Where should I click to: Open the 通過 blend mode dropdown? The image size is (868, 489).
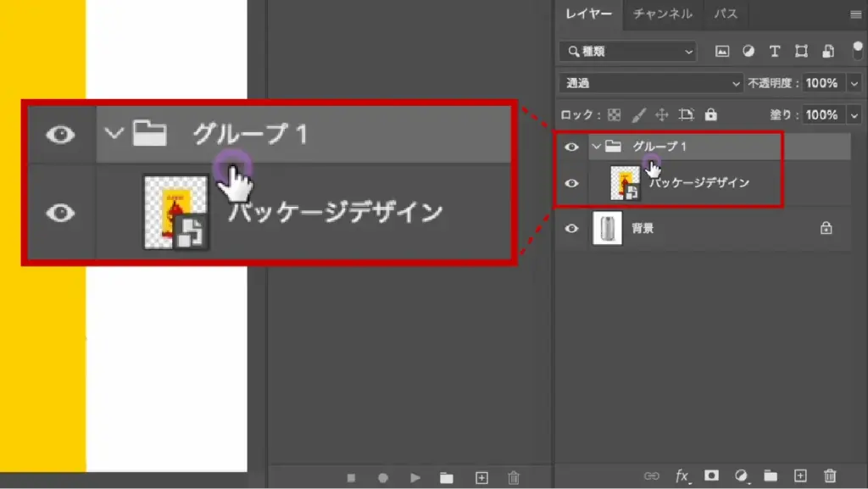click(651, 83)
